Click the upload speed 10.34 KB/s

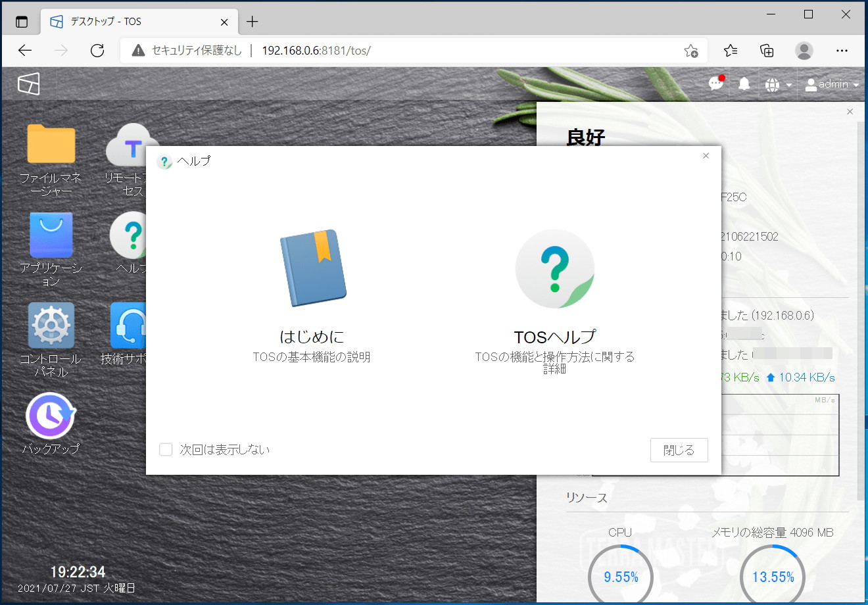click(800, 377)
